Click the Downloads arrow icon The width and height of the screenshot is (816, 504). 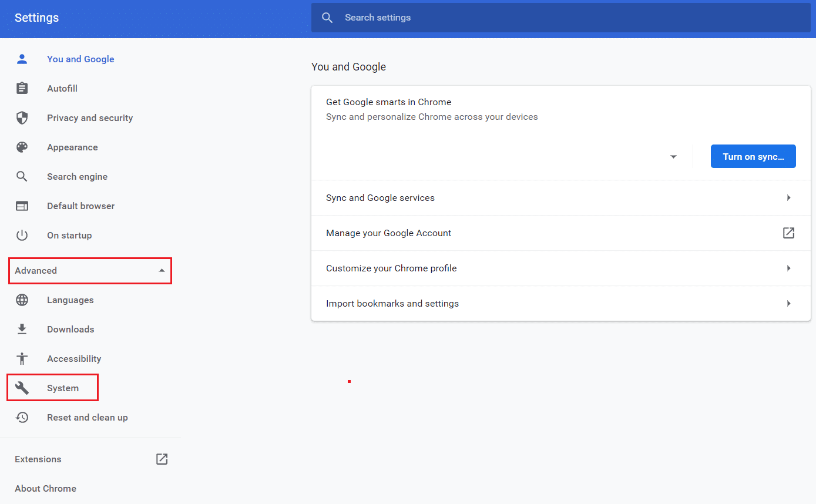tap(22, 329)
